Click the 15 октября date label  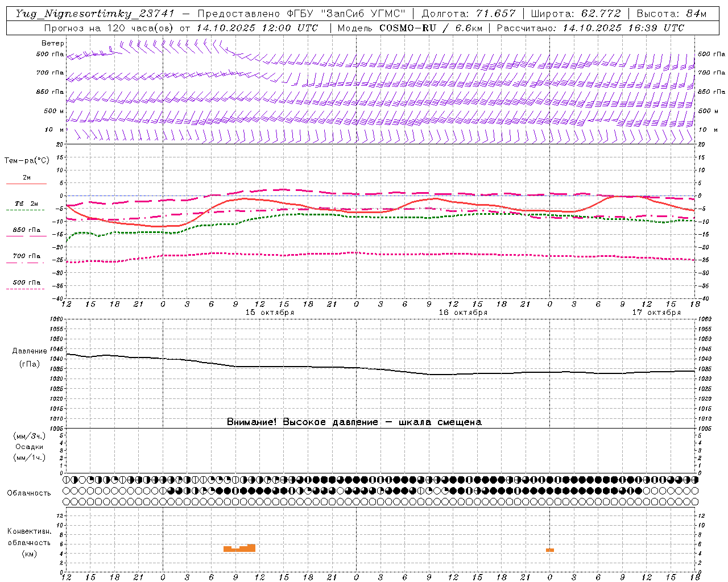pyautogui.click(x=270, y=313)
